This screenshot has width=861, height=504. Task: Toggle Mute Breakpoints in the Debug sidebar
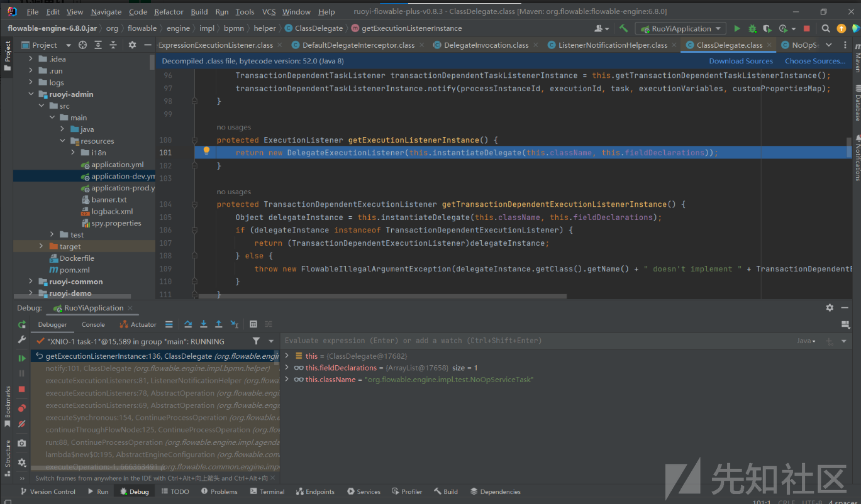(22, 424)
